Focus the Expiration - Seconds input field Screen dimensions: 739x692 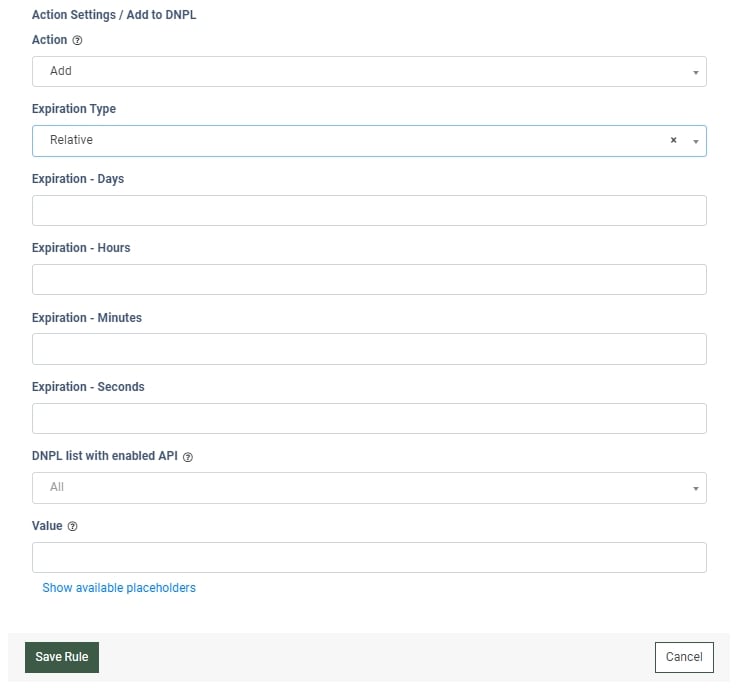[369, 418]
